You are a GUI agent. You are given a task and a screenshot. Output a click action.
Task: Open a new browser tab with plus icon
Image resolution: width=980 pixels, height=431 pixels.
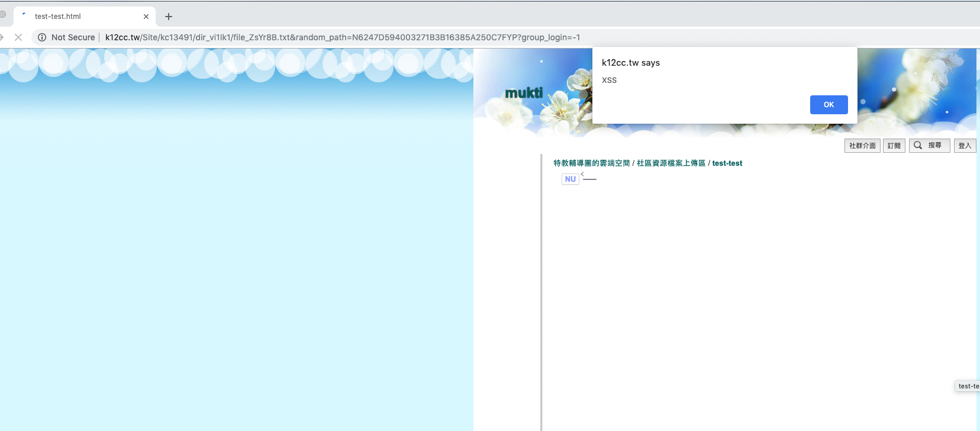click(169, 17)
